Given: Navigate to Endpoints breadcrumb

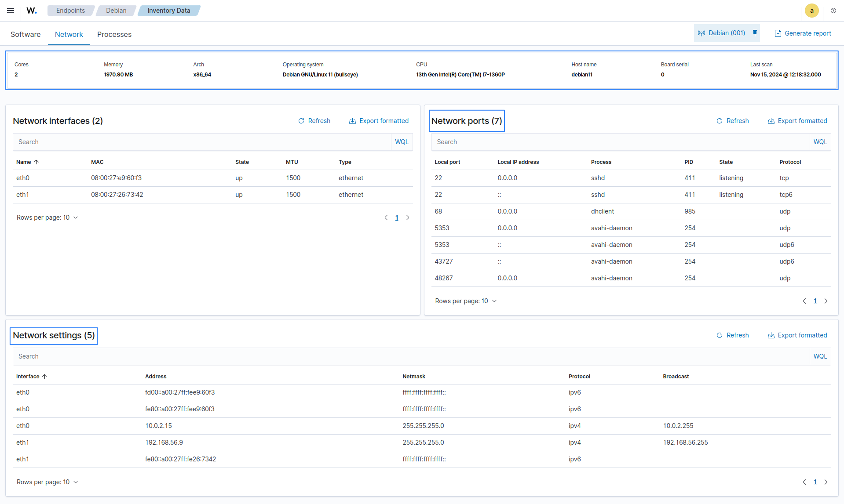Looking at the screenshot, I should click(70, 11).
